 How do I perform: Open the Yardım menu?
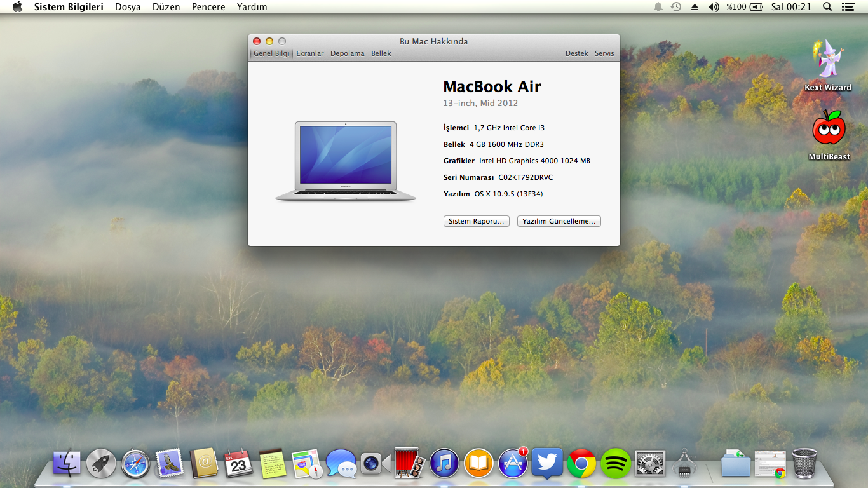[x=252, y=7]
